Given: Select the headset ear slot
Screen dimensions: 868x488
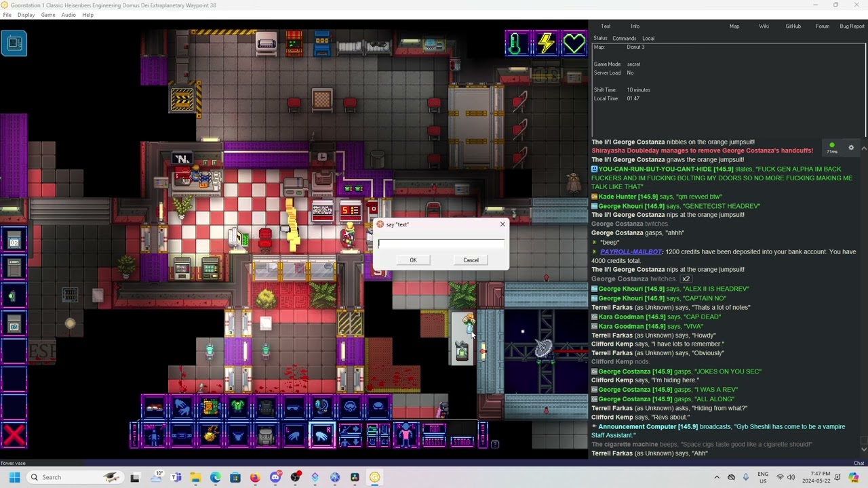Looking at the screenshot, I should tap(321, 407).
